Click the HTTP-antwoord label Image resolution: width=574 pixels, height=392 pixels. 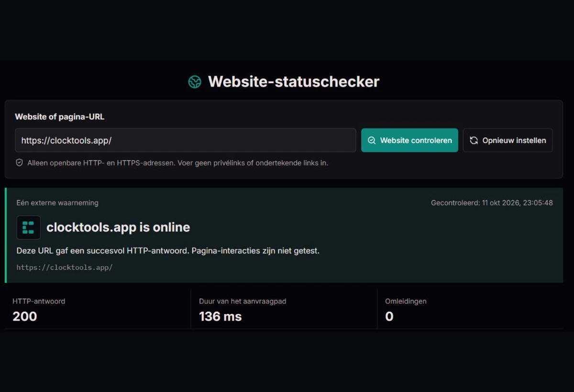39,301
